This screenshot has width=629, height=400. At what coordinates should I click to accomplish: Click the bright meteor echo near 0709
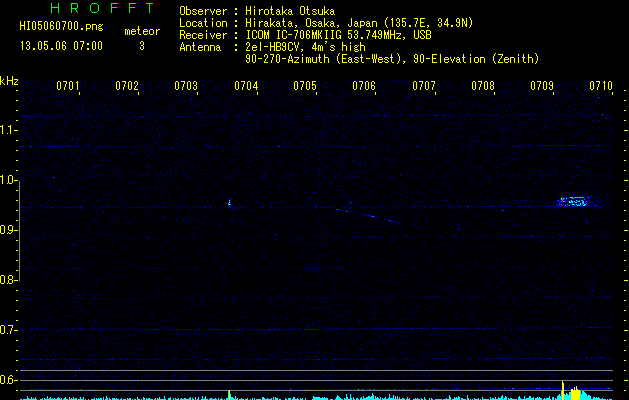point(574,201)
